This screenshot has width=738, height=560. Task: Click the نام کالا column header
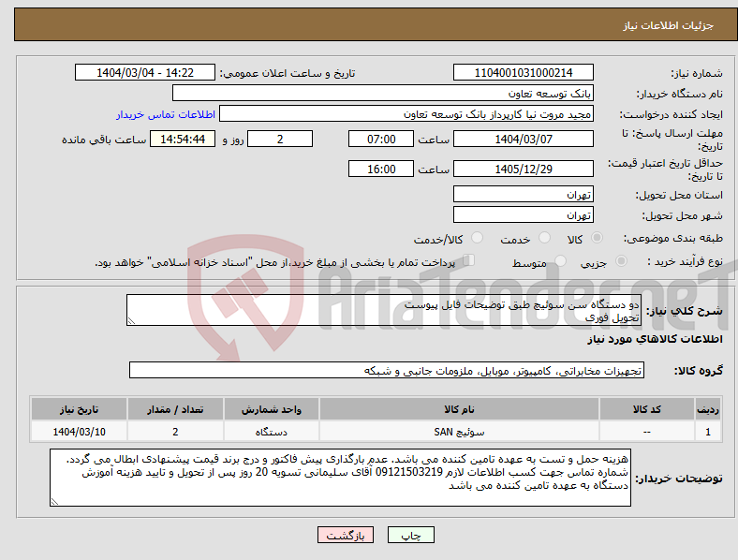point(459,409)
